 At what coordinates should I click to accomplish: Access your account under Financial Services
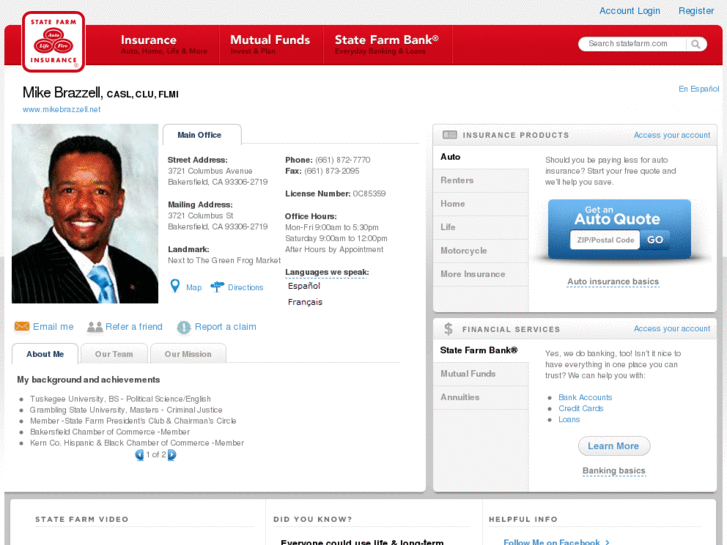point(672,328)
